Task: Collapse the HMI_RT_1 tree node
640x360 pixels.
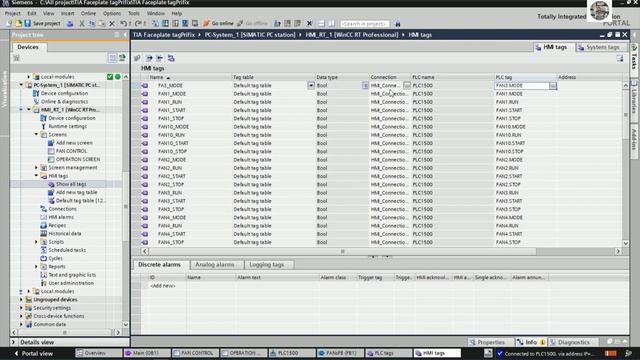Action: (x=29, y=110)
